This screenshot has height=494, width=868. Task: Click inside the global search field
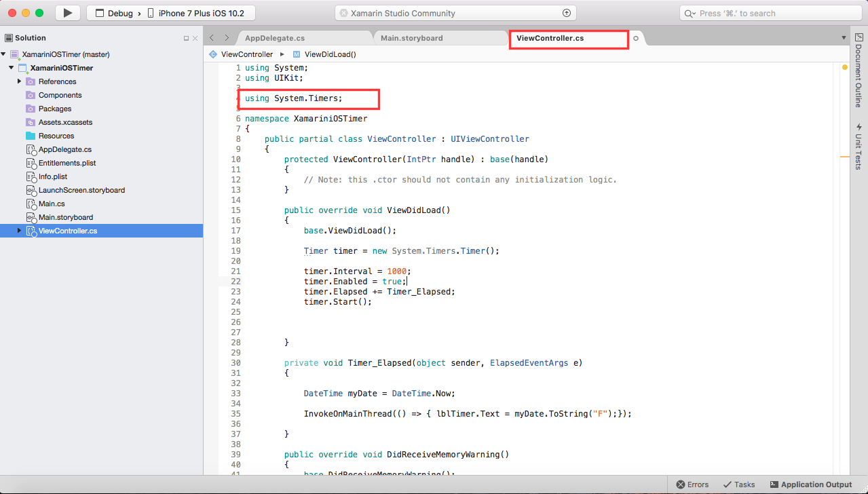click(769, 12)
